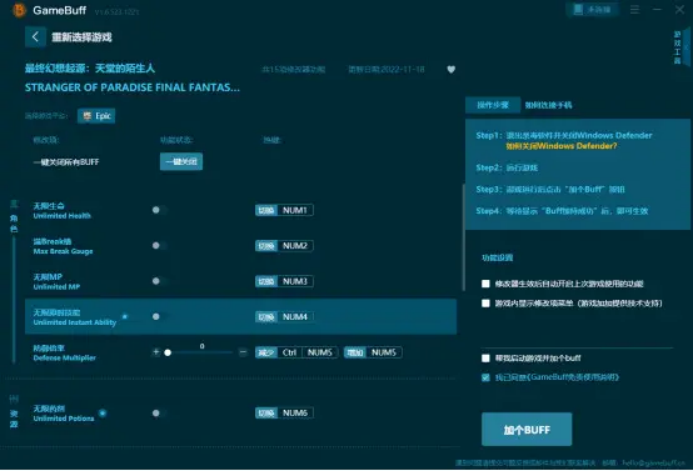Image resolution: width=693 pixels, height=472 pixels.
Task: Toggle Max Break Gauge switch
Action: [x=160, y=245]
